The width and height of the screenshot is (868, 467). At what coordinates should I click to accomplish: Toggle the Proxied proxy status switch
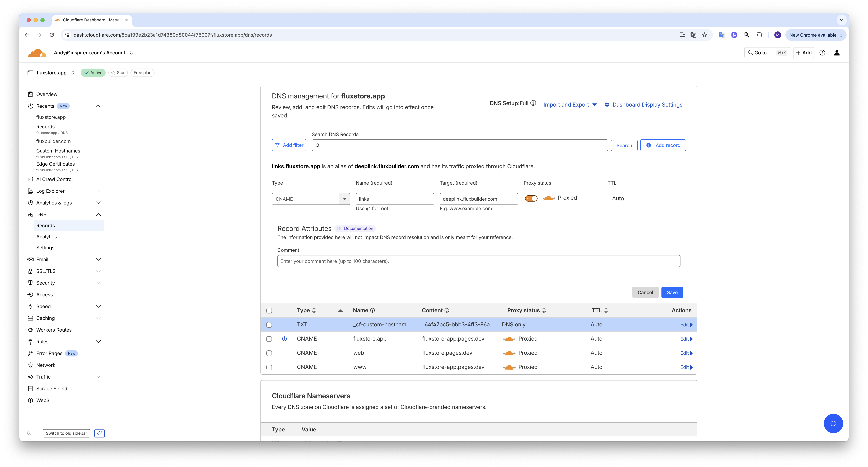531,198
